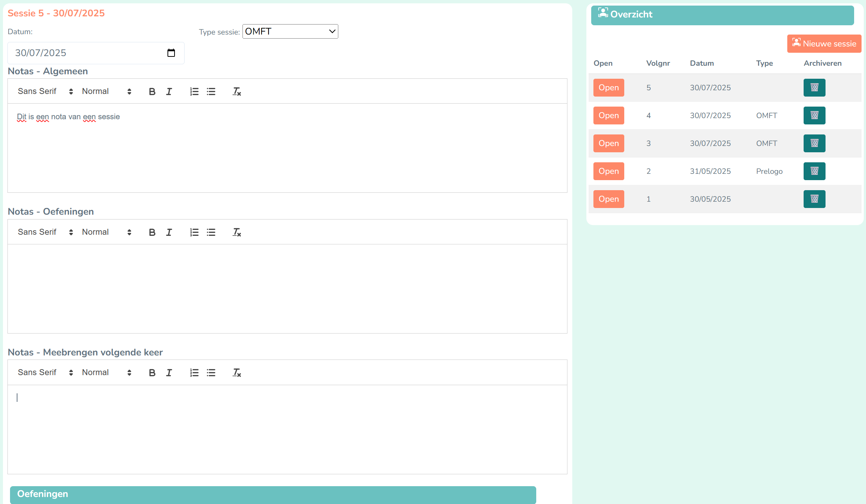Screen dimensions: 866x504
Task: Open Sans Serif font picker in Meebrengen editor
Action: [45, 373]
